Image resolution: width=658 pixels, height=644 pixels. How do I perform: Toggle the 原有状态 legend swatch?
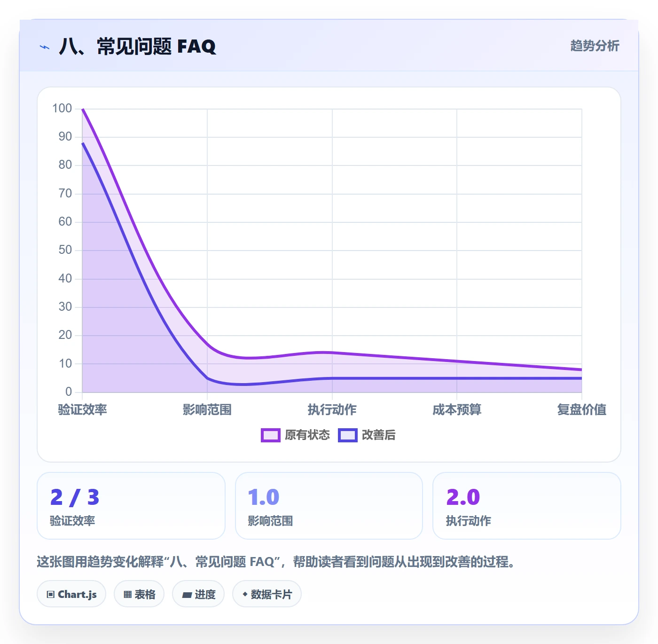(x=270, y=435)
